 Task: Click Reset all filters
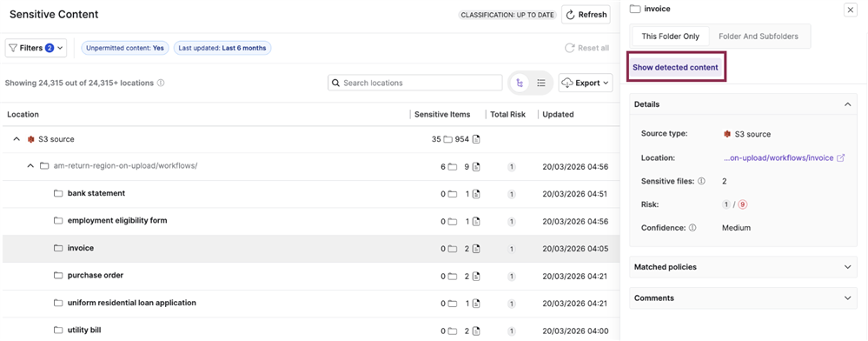coord(586,48)
